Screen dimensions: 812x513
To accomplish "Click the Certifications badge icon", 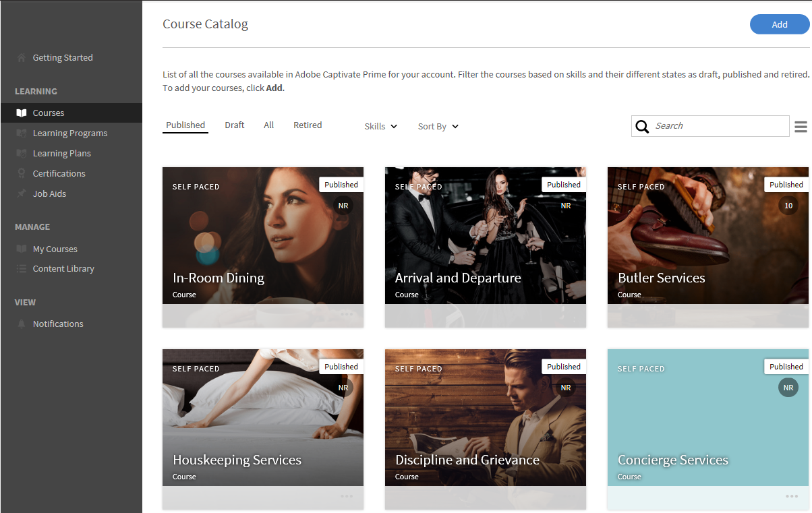I will [22, 173].
